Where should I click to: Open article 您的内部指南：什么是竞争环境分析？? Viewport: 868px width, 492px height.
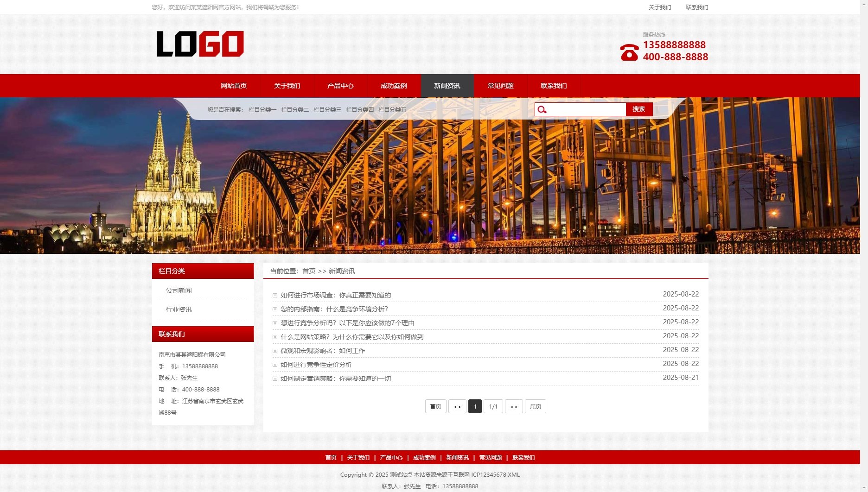[334, 309]
